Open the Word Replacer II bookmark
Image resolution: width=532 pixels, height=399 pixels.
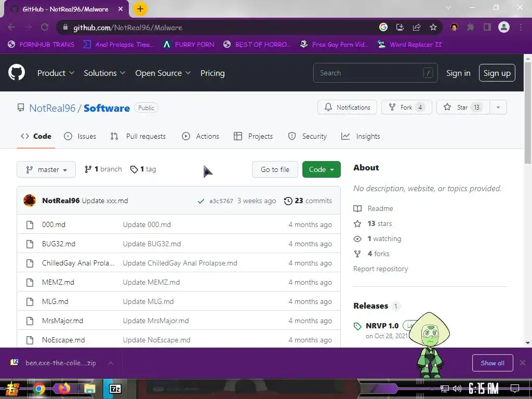[x=410, y=45]
